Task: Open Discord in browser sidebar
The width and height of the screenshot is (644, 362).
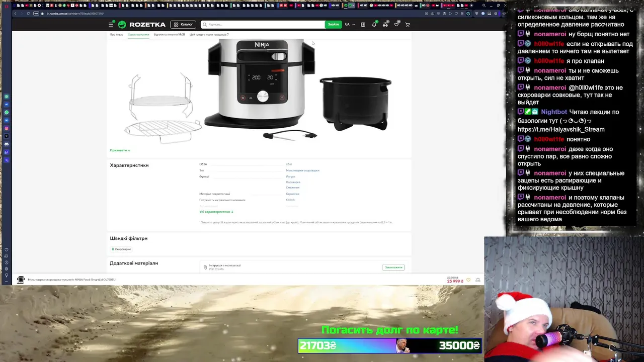Action: click(7, 144)
